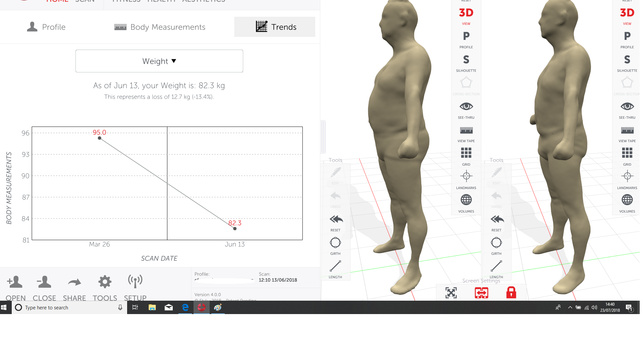Toggle Grid in right viewer
The width and height of the screenshot is (644, 362).
627,157
